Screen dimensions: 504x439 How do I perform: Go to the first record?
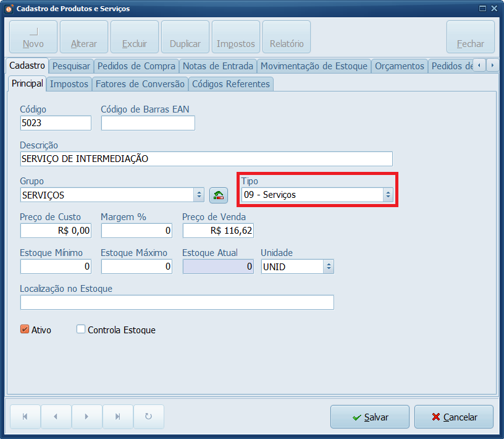(x=25, y=417)
